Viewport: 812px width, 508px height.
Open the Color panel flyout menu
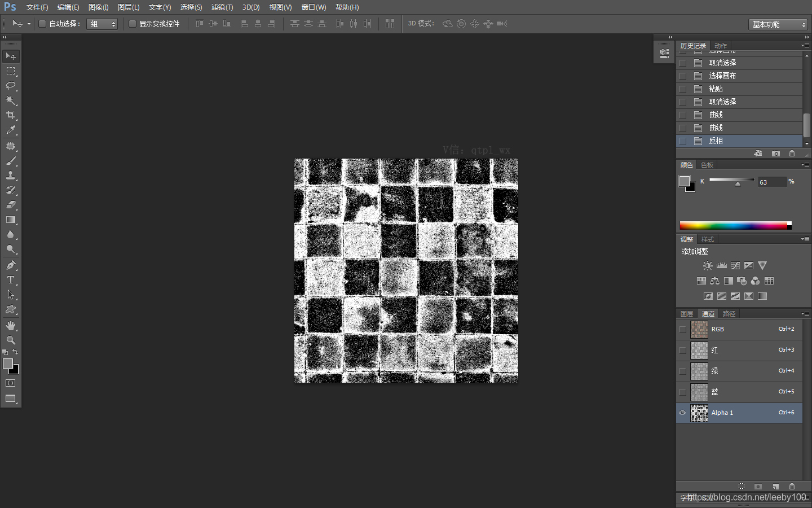(805, 164)
